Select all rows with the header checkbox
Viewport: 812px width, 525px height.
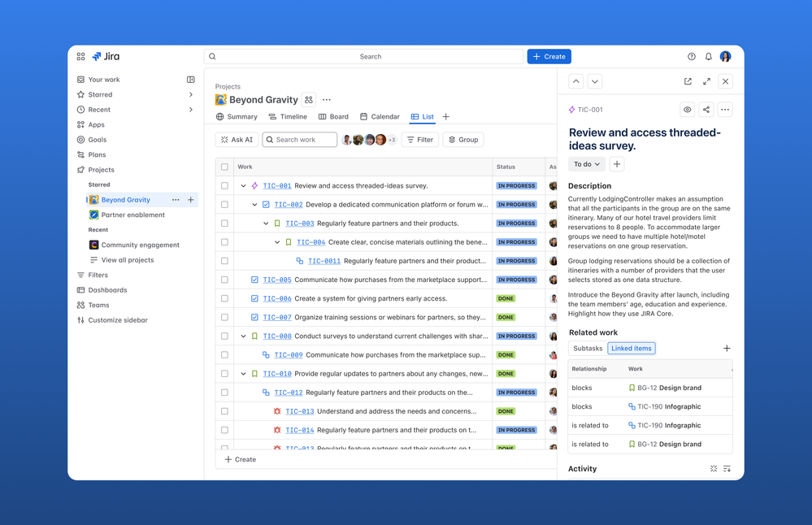[x=225, y=166]
